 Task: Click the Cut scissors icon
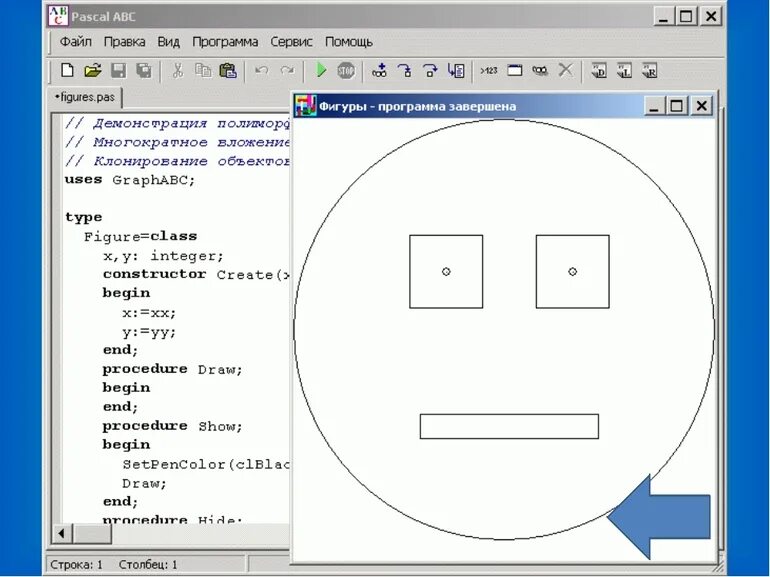coord(178,71)
